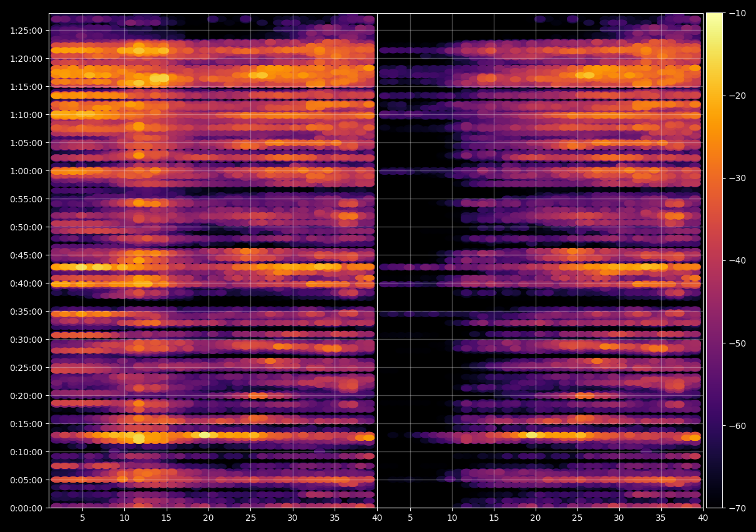This screenshot has width=756, height=532.
Task: Click the 0:05:00 y-axis tick label
Action: [x=26, y=480]
